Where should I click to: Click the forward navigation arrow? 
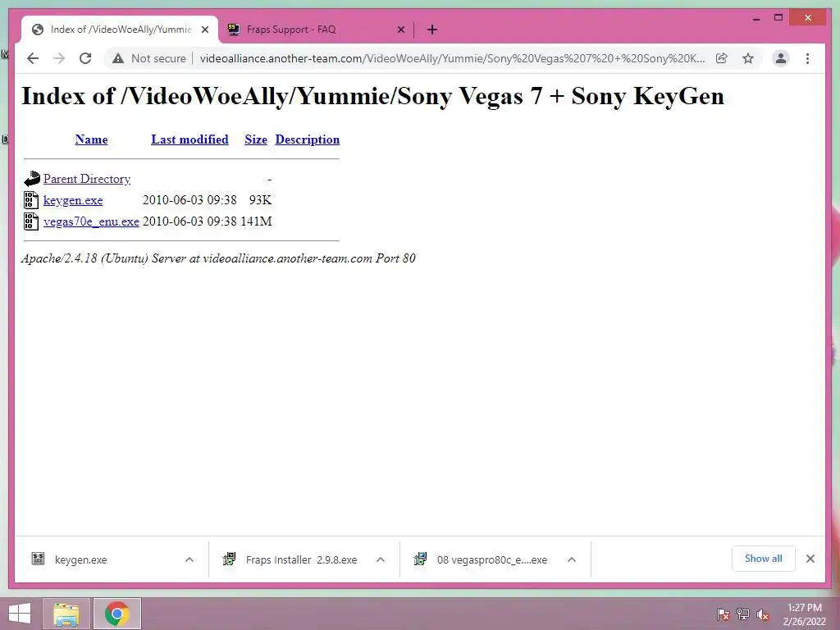tap(59, 58)
